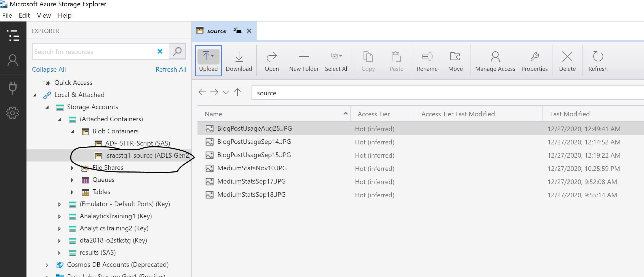Select the ADF-SHIR-Script (SAS) container
Screen dimensions: 644x277
[x=138, y=143]
